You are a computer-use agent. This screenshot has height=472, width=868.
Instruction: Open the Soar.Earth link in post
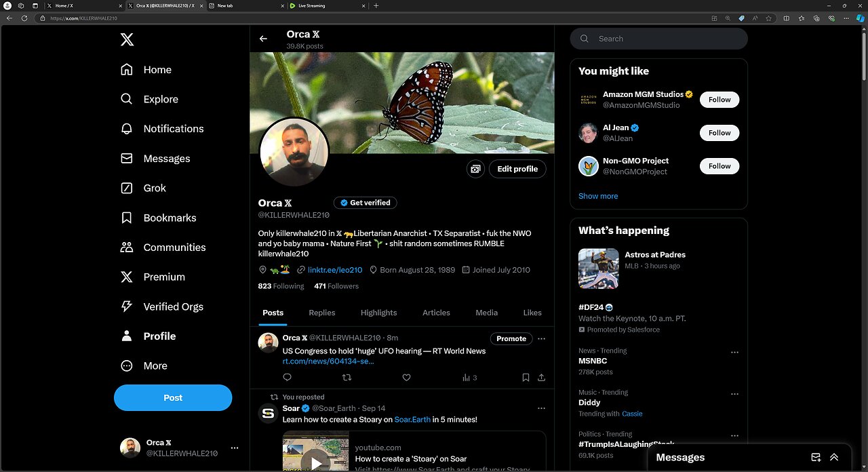(412, 420)
